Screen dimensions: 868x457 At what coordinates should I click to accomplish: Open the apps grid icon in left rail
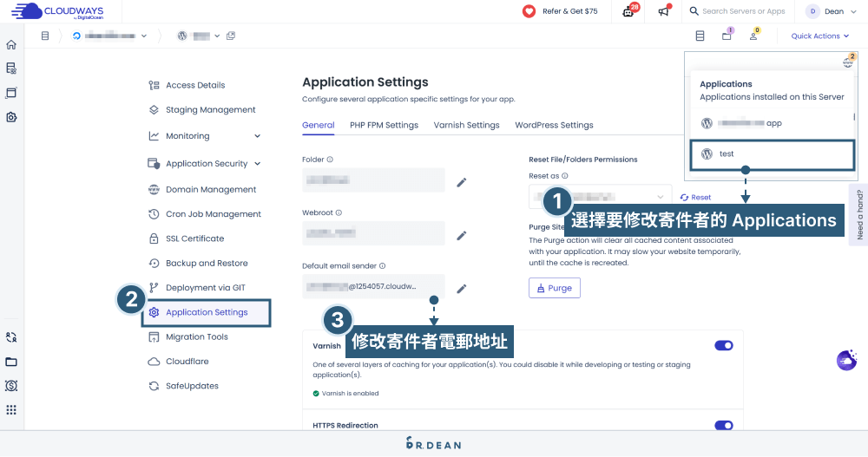tap(11, 410)
